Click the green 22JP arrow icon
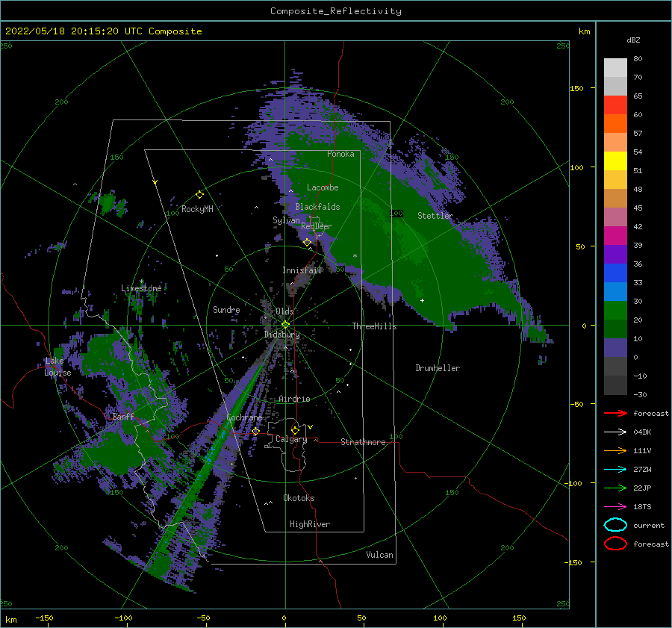The height and width of the screenshot is (628, 672). coord(615,488)
